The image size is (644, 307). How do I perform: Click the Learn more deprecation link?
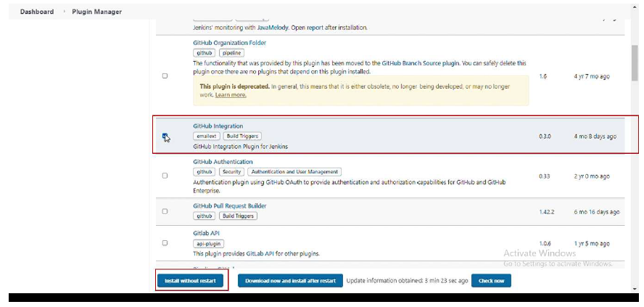click(231, 95)
